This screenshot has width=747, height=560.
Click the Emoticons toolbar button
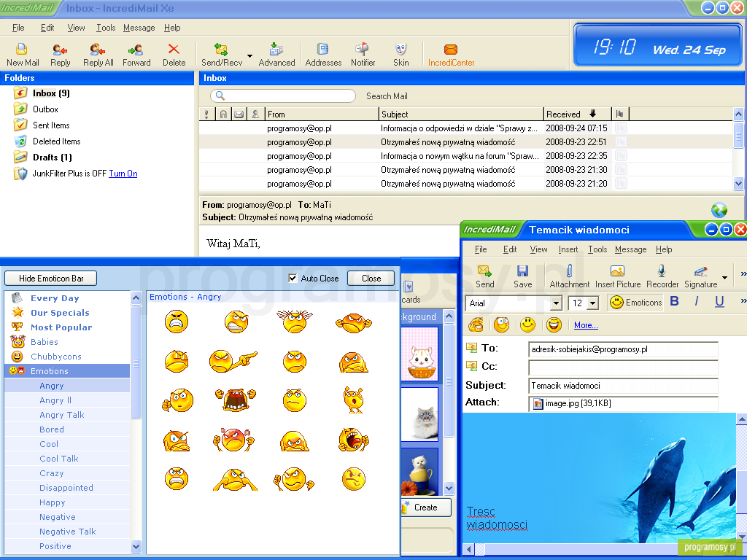pos(635,303)
